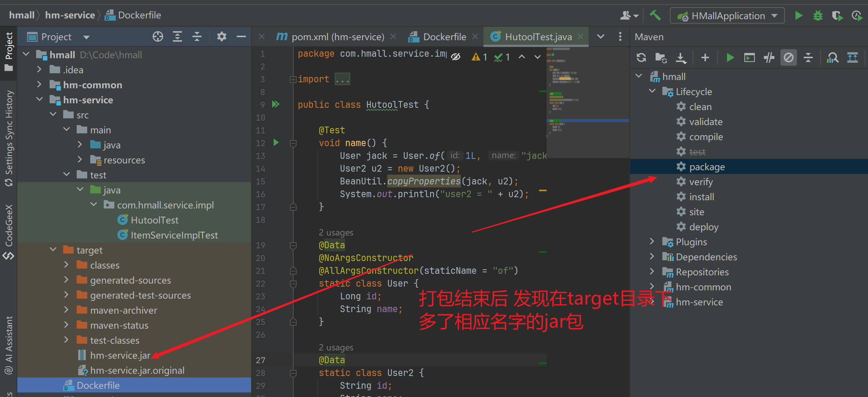Collapse the target folder

[x=53, y=250]
